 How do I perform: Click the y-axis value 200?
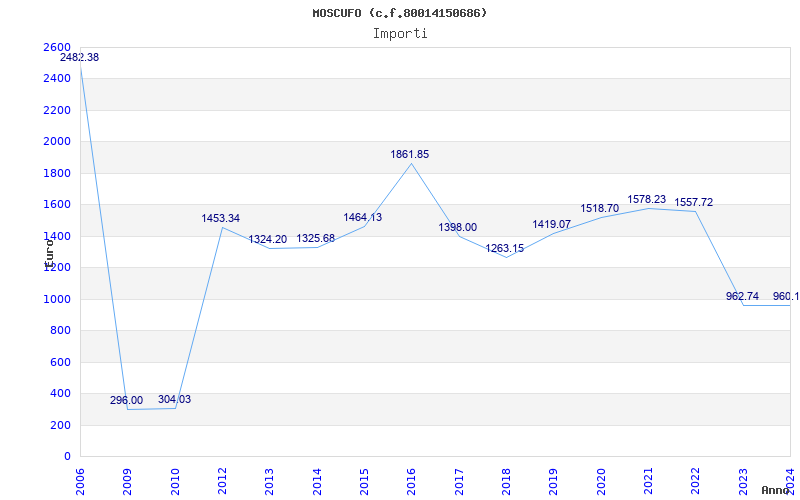pos(60,425)
